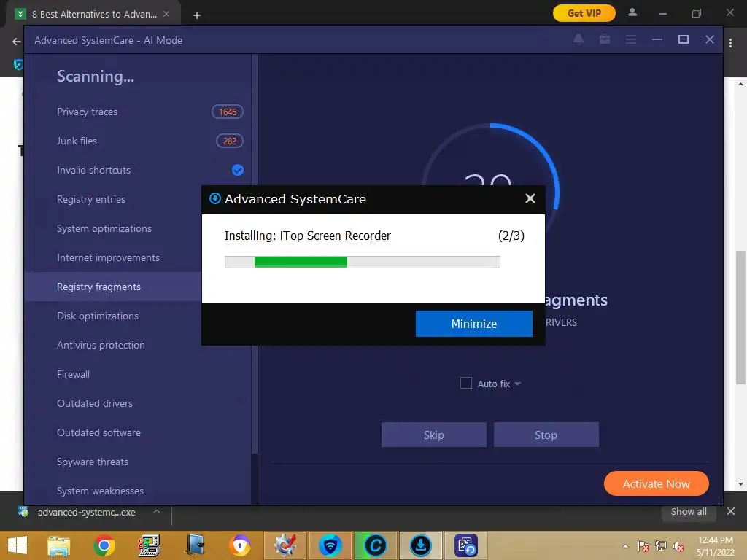747x560 pixels.
Task: Open the gear rocket taskbar icon
Action: (285, 545)
